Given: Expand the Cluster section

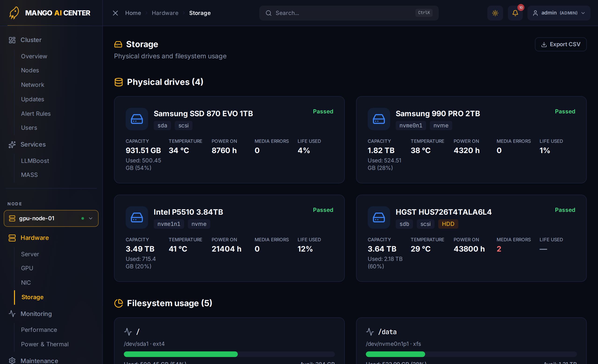Looking at the screenshot, I should pos(31,40).
